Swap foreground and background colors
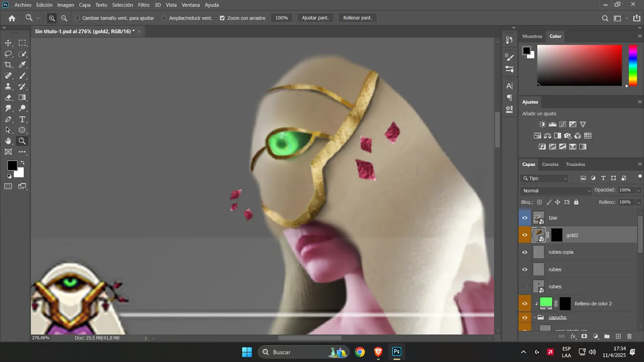This screenshot has height=362, width=644. [x=22, y=162]
